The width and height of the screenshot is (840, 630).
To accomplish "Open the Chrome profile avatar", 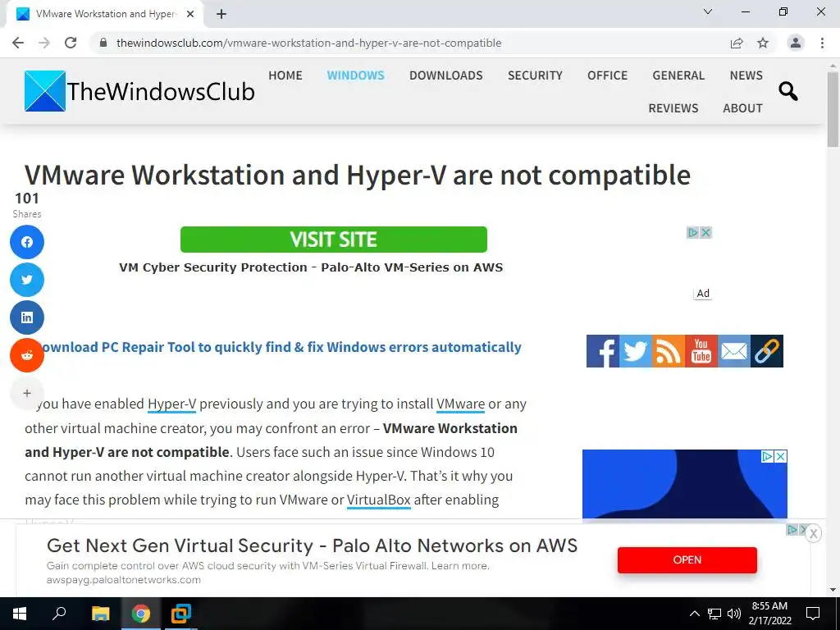I will point(796,43).
